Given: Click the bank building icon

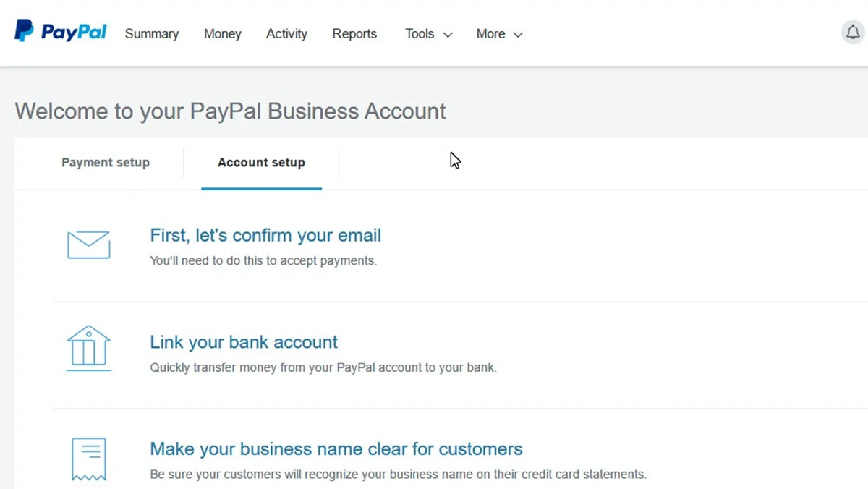Looking at the screenshot, I should click(x=88, y=348).
